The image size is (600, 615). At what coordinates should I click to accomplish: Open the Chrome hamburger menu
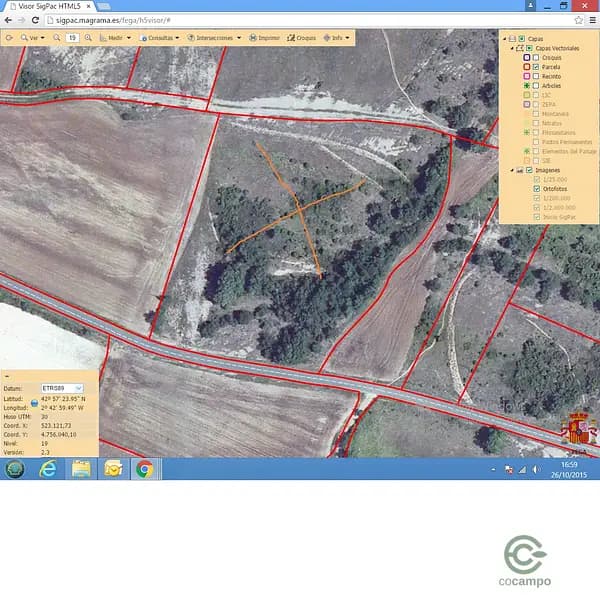[592, 20]
